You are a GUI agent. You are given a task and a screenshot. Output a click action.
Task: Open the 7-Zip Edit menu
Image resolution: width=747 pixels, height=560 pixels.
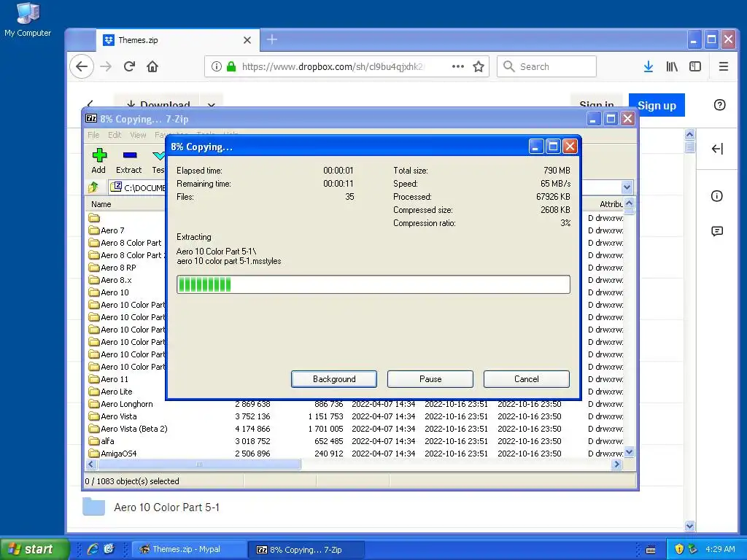pos(115,135)
